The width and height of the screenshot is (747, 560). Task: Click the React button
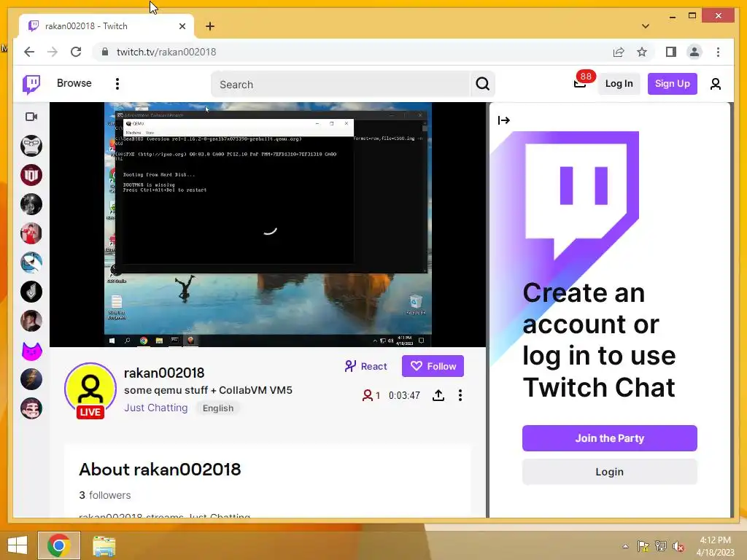[x=365, y=366]
